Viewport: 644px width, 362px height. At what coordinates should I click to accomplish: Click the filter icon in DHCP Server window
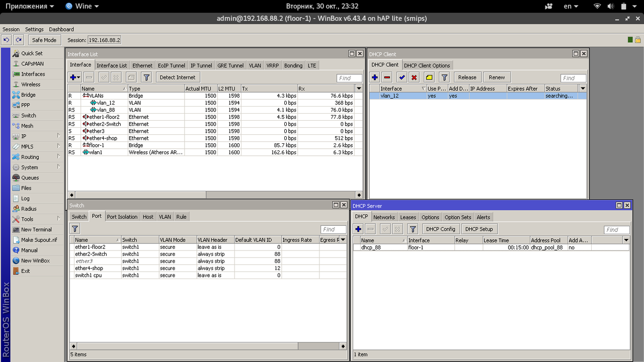(413, 229)
